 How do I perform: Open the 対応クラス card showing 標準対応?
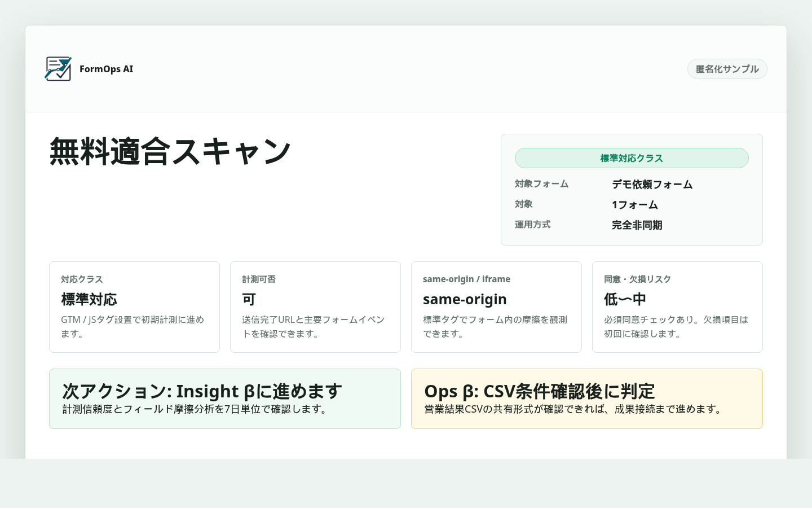coord(134,306)
